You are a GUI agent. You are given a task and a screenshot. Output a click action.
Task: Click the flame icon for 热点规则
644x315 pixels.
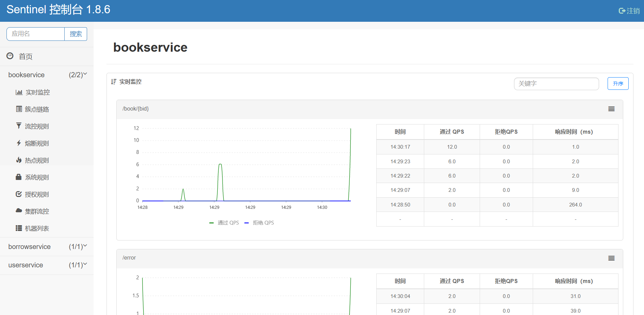coord(19,160)
